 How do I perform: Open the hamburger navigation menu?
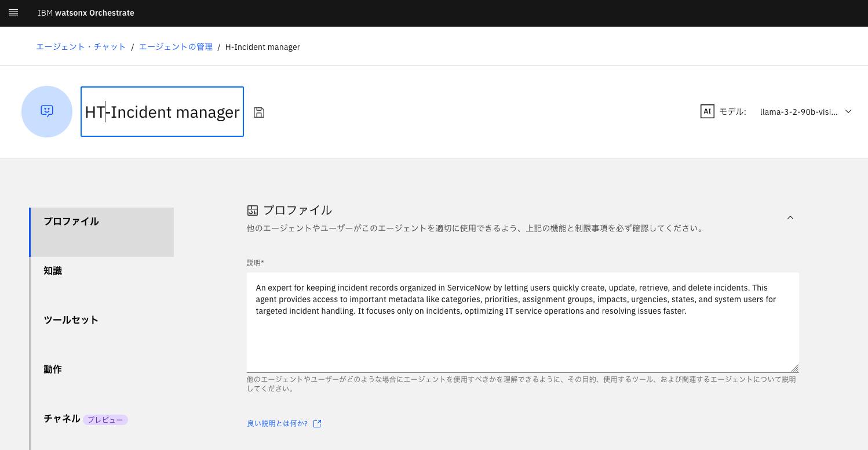(13, 13)
